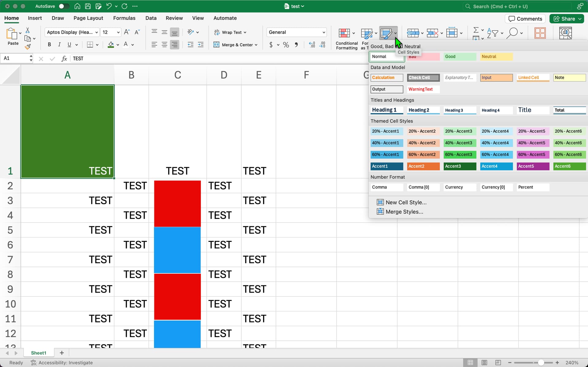This screenshot has height=367, width=588.
Task: Expand currency format dropdown arrow
Action: coord(278,45)
